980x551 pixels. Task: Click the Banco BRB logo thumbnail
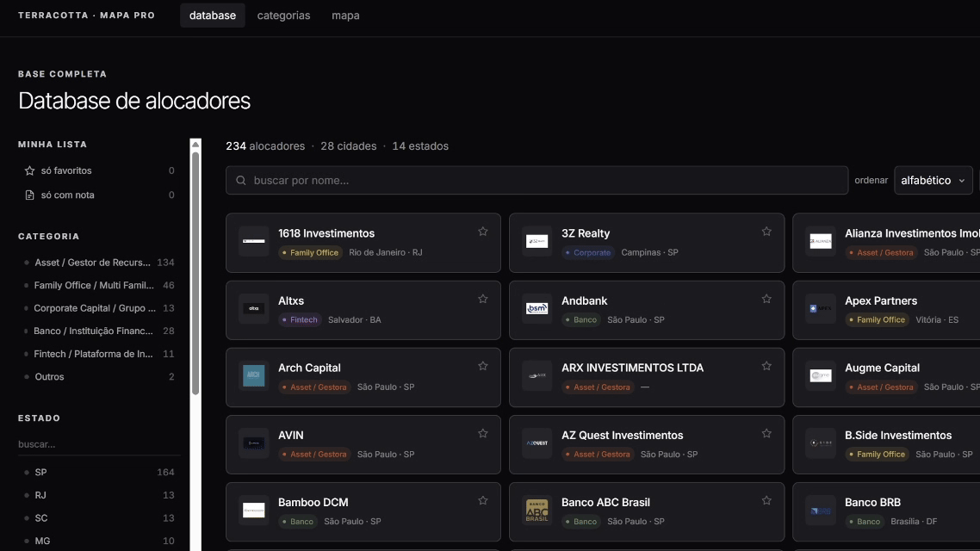click(821, 511)
